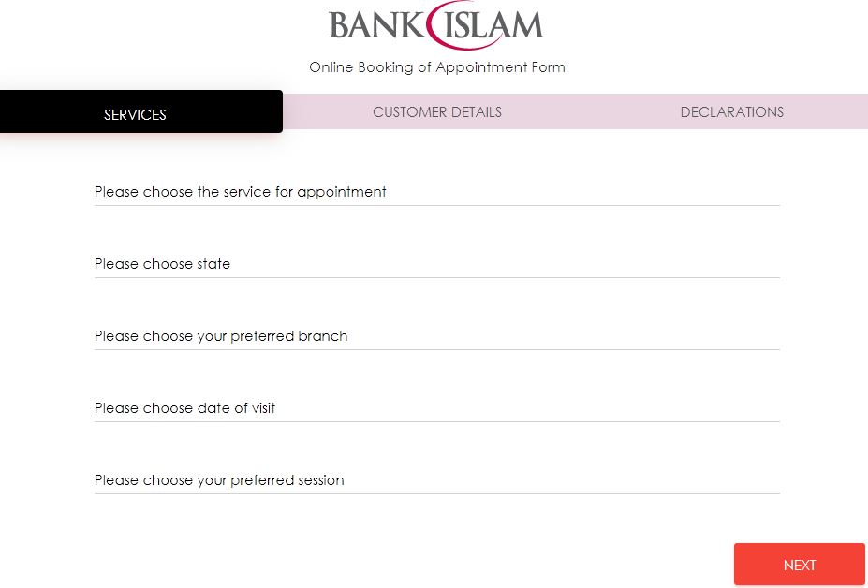This screenshot has width=868, height=588.
Task: Click the 'Please choose state' label text
Action: pos(162,264)
